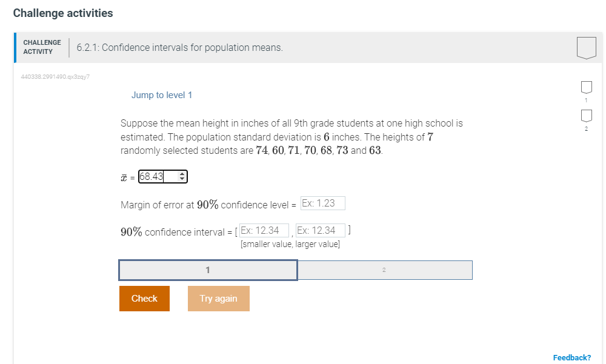Image resolution: width=606 pixels, height=364 pixels.
Task: Click the margin of error input field
Action: 324,203
